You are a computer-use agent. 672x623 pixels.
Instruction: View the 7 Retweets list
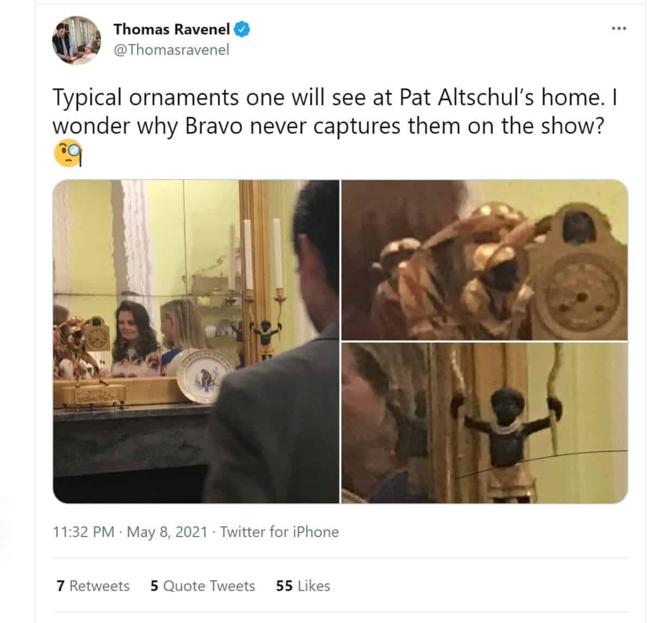93,586
